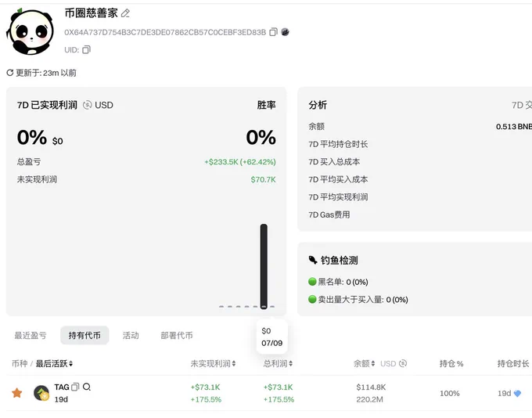
Task: Open the 部署代币 tab
Action: [x=177, y=336]
